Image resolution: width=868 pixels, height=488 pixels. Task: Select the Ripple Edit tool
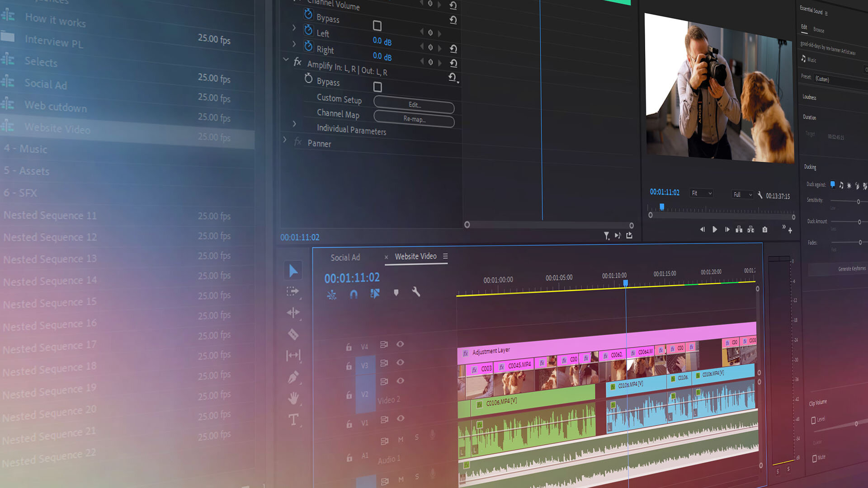pos(293,313)
